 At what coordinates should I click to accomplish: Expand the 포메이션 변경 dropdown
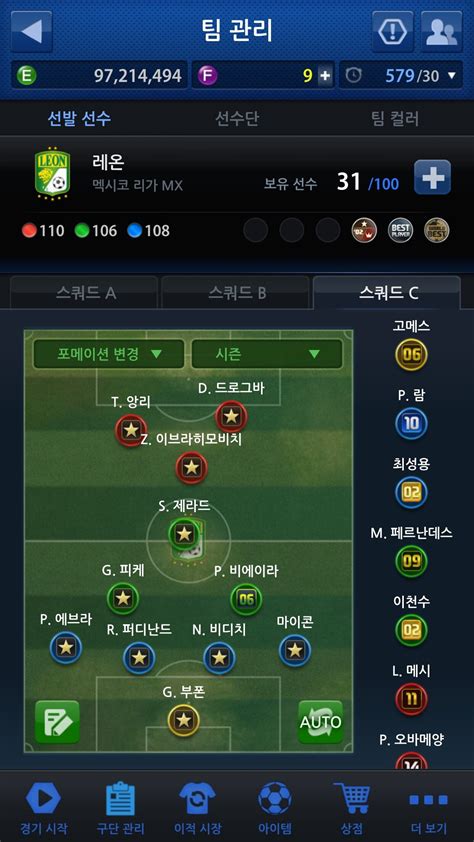click(x=109, y=354)
